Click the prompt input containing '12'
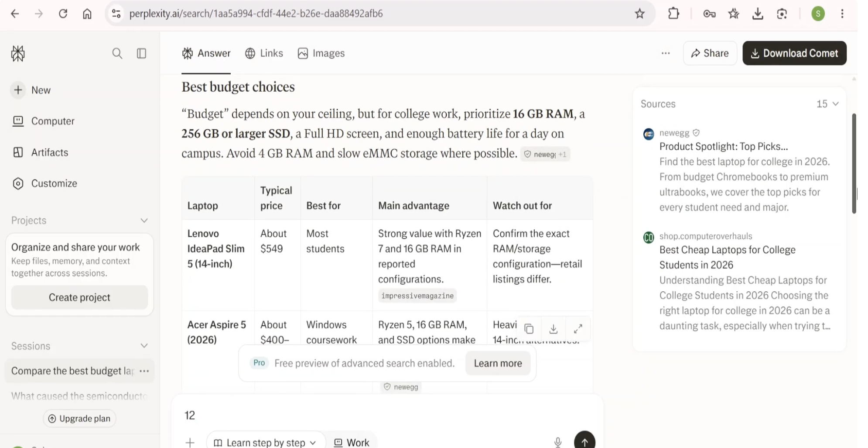This screenshot has width=868, height=448. (387, 415)
